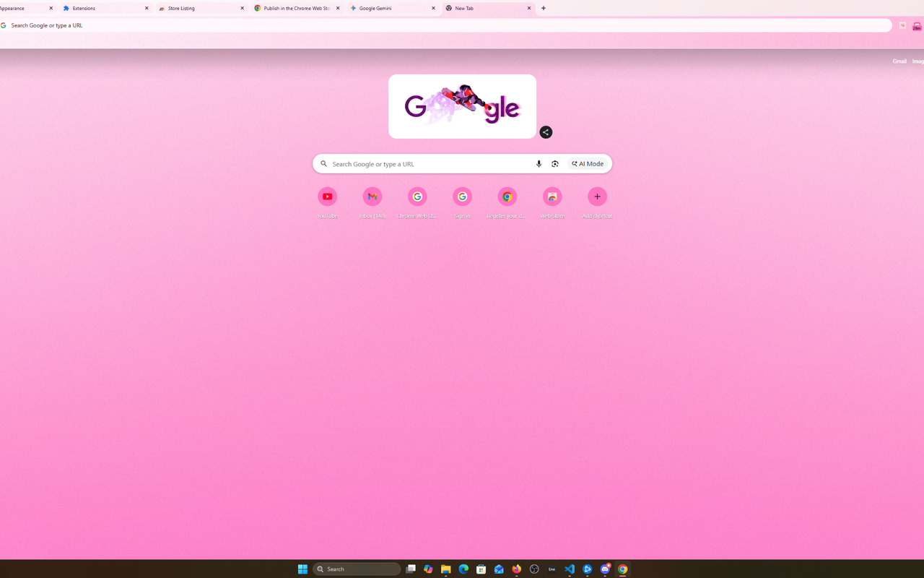The height and width of the screenshot is (578, 924).
Task: Activate voice search with the microphone icon
Action: [x=539, y=164]
